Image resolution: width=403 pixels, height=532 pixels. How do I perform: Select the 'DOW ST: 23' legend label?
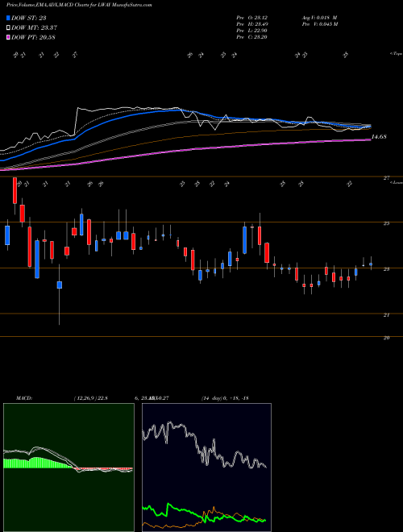pos(29,18)
